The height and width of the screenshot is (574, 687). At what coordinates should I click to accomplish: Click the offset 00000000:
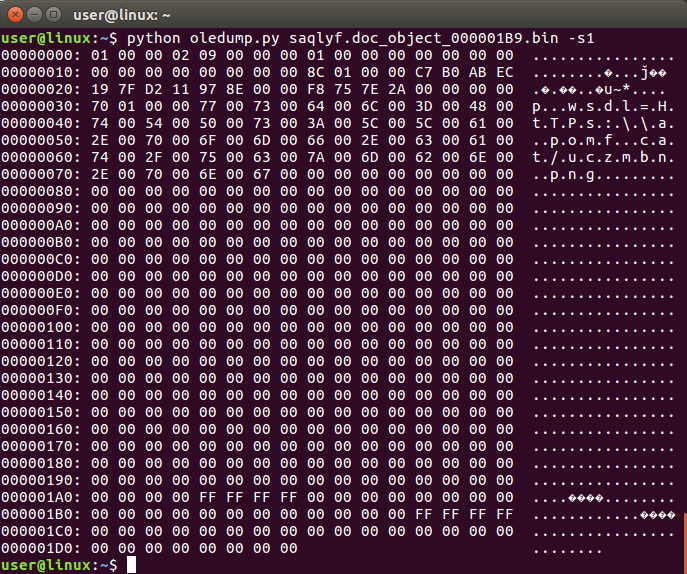coord(41,56)
